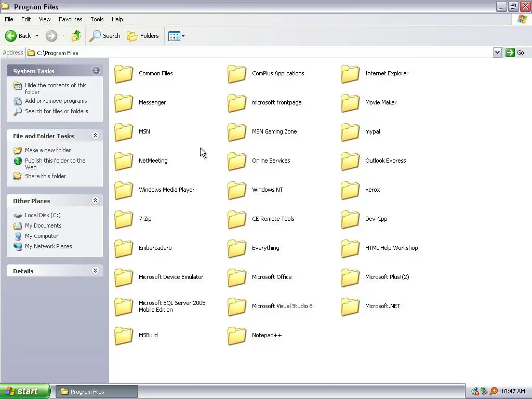Select the Microsoft Office folder icon
This screenshot has width=532, height=399.
click(x=237, y=277)
